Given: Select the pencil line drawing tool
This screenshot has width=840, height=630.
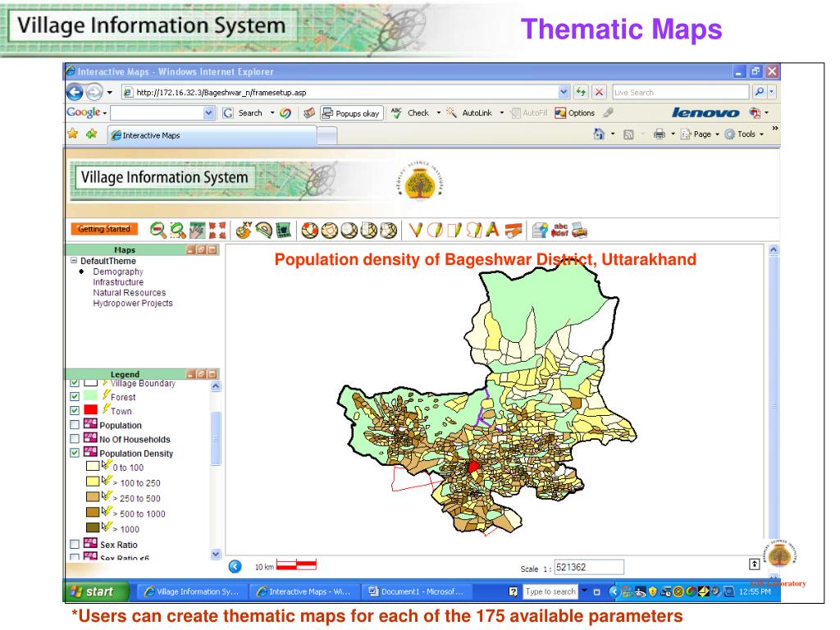Looking at the screenshot, I should tap(415, 231).
